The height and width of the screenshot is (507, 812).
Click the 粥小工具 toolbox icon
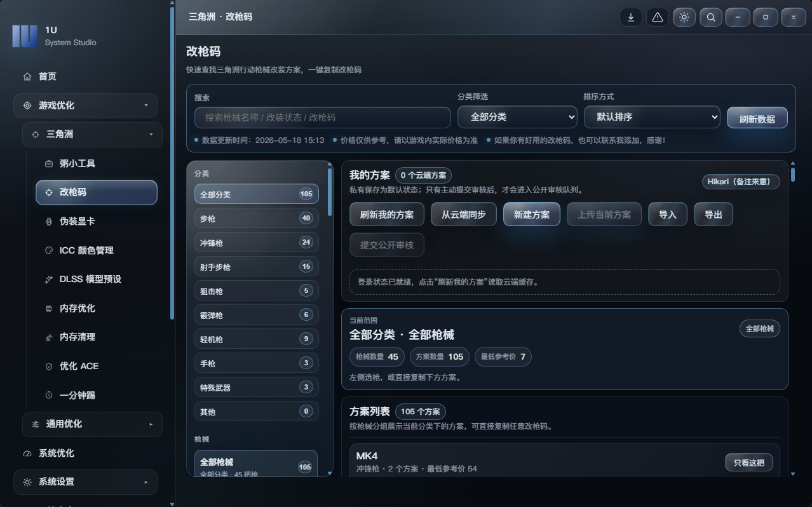(x=49, y=163)
